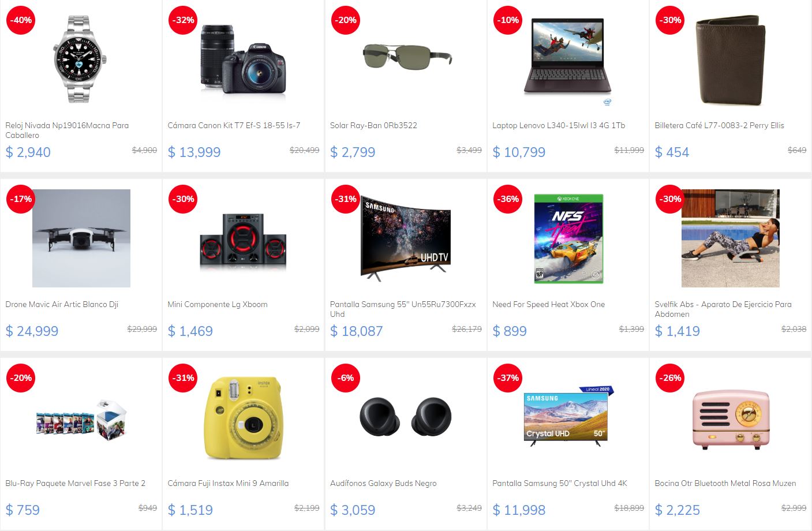Click the black Galaxy Buds image
Screen dimensions: 812x531
click(x=406, y=416)
